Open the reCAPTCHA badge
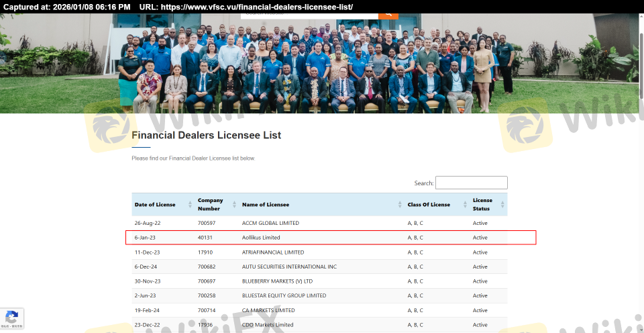644x333 pixels. click(11, 319)
